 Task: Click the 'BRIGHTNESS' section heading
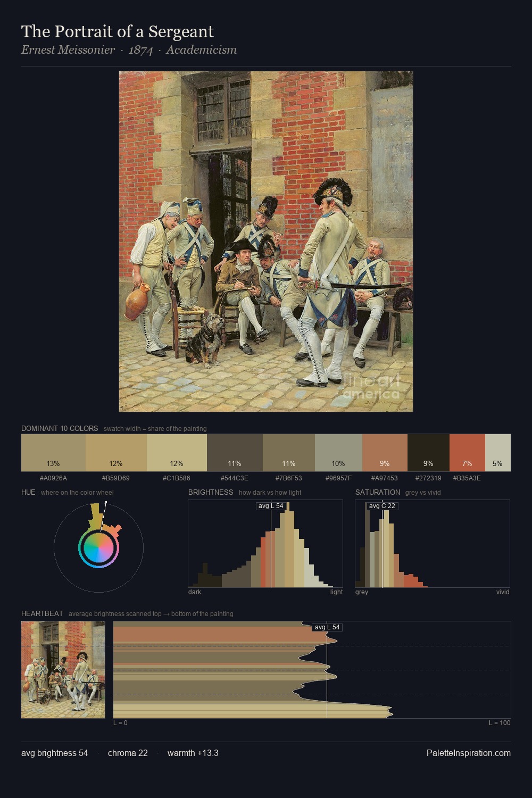coord(211,492)
